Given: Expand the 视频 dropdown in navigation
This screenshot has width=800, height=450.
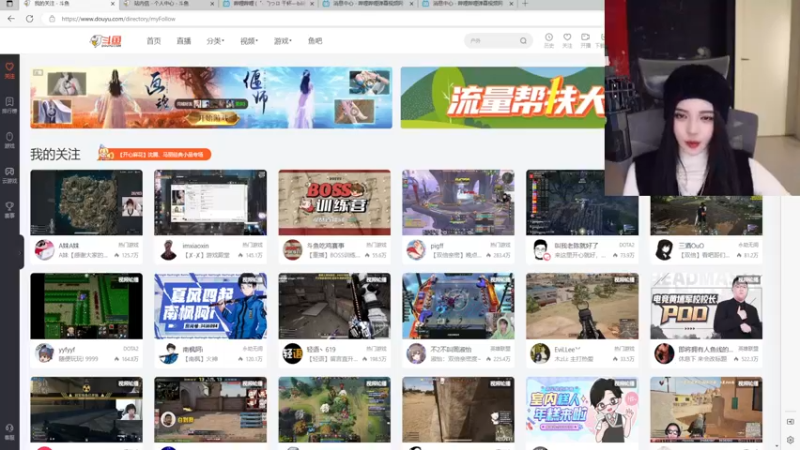Looking at the screenshot, I should [249, 41].
